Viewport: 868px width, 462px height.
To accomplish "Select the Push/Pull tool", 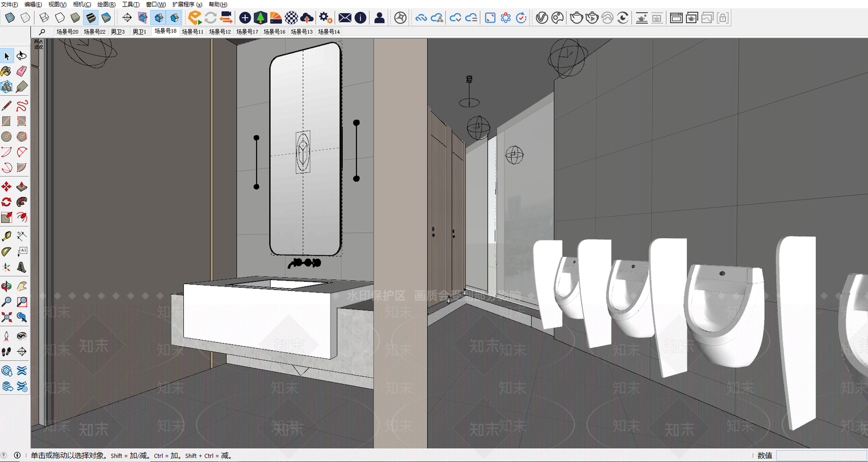I will coord(22,187).
